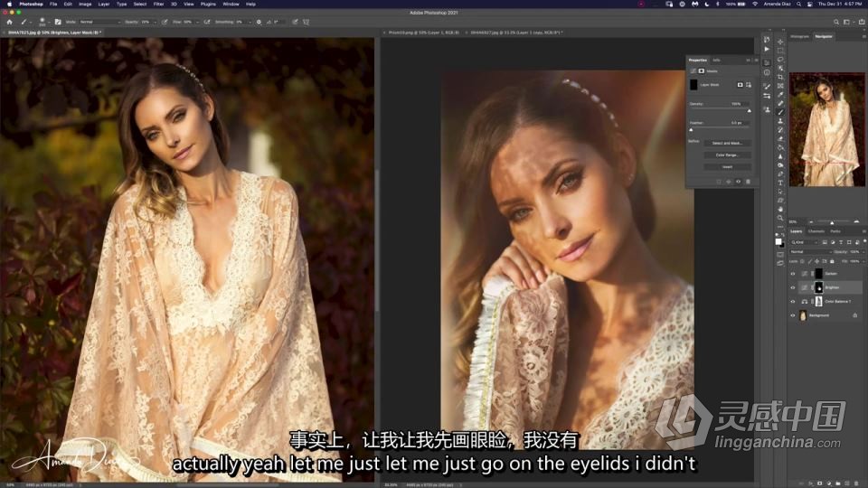The width and height of the screenshot is (868, 488).
Task: Click the Invert button
Action: point(727,166)
